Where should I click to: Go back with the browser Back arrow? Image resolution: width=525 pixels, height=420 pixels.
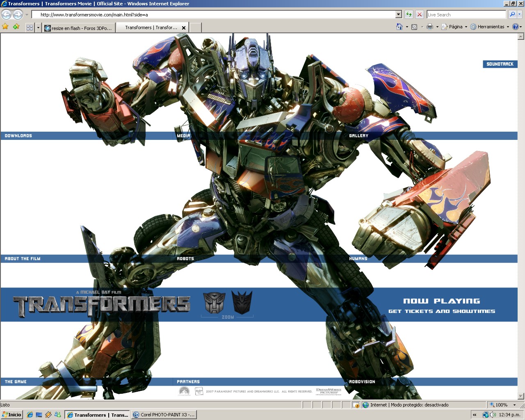coord(6,15)
